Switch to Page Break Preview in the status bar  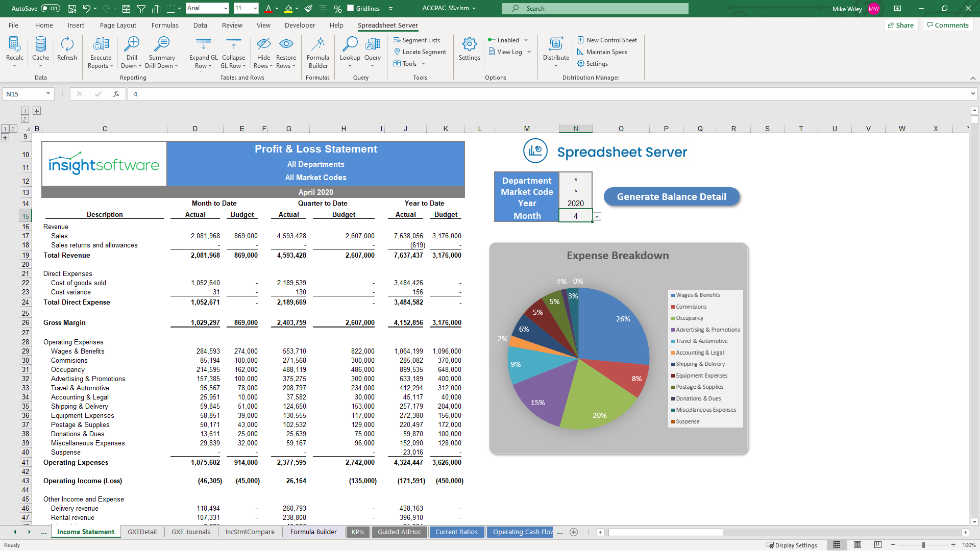877,545
